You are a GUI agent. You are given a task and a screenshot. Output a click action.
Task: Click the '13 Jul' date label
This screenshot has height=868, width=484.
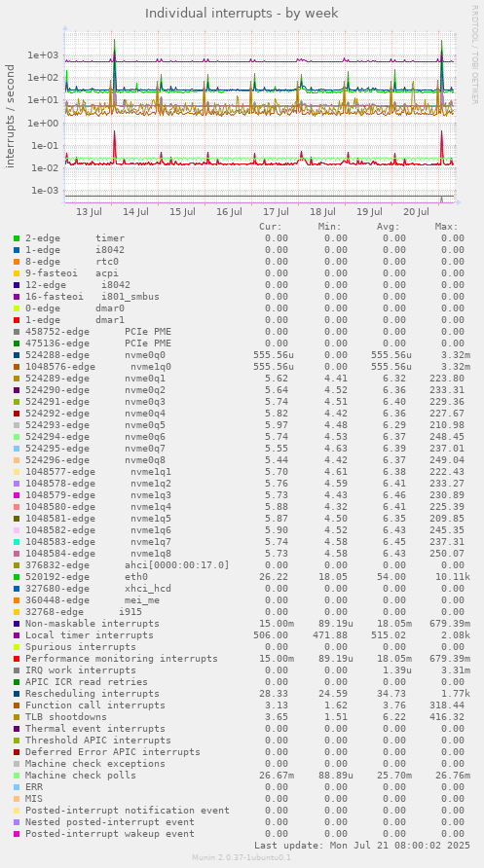pos(89,212)
